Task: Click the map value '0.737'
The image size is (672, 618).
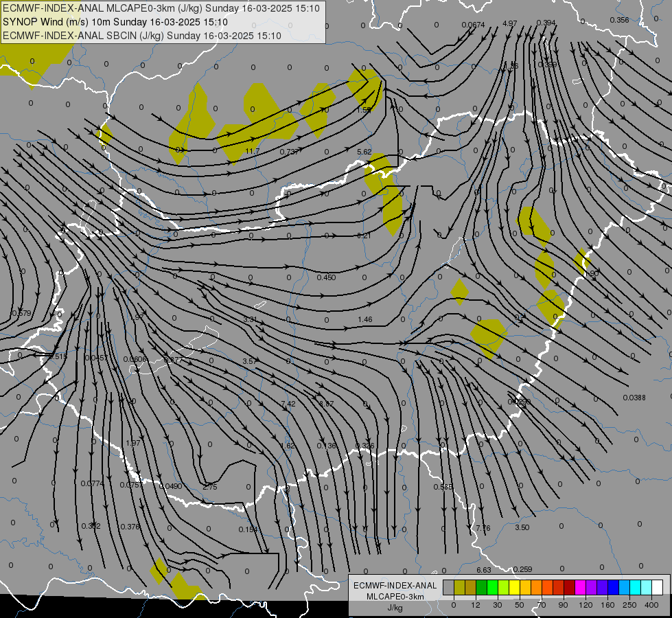Action: click(289, 152)
